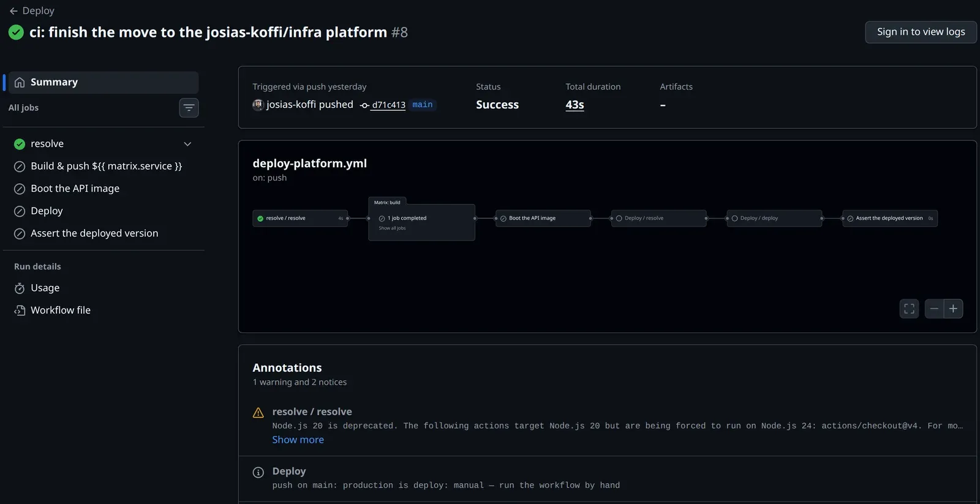
Task: Expand Show more on Node.js warning
Action: 298,440
